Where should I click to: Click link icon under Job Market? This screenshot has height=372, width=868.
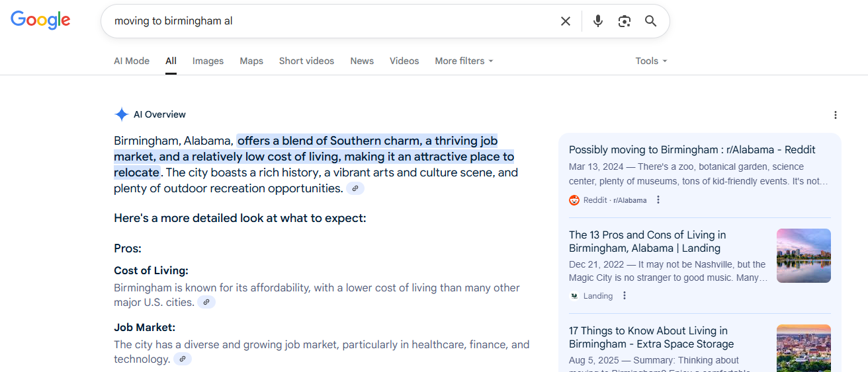pyautogui.click(x=183, y=359)
